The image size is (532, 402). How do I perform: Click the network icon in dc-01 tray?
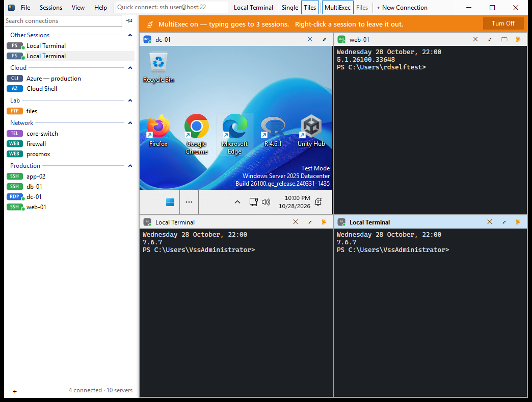click(x=253, y=203)
